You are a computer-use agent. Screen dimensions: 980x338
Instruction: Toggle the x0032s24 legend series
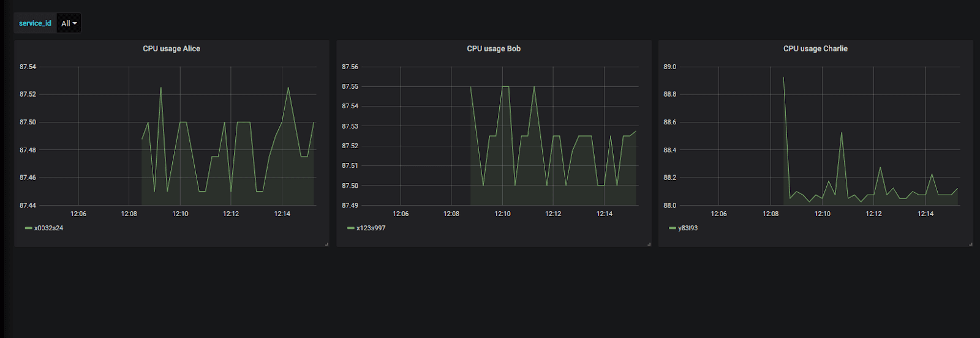[x=48, y=228]
